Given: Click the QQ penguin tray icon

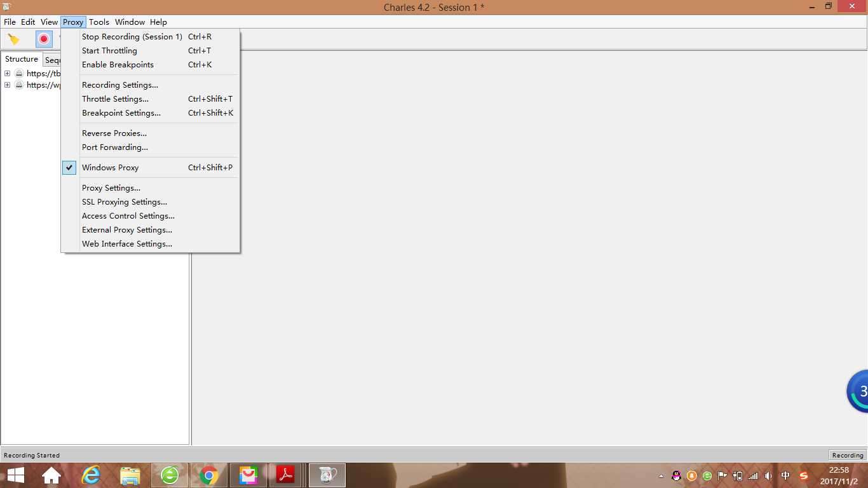Looking at the screenshot, I should coord(677,476).
